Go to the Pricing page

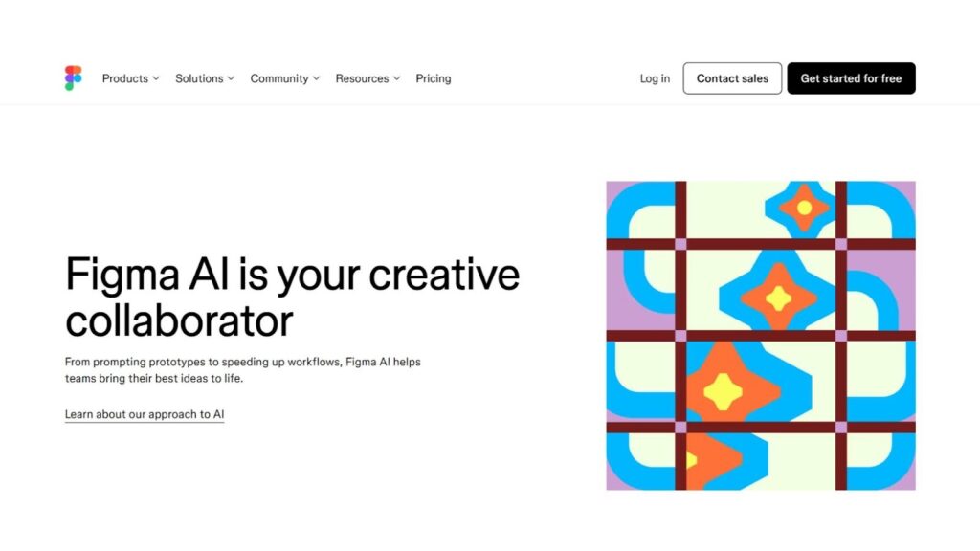click(x=434, y=78)
